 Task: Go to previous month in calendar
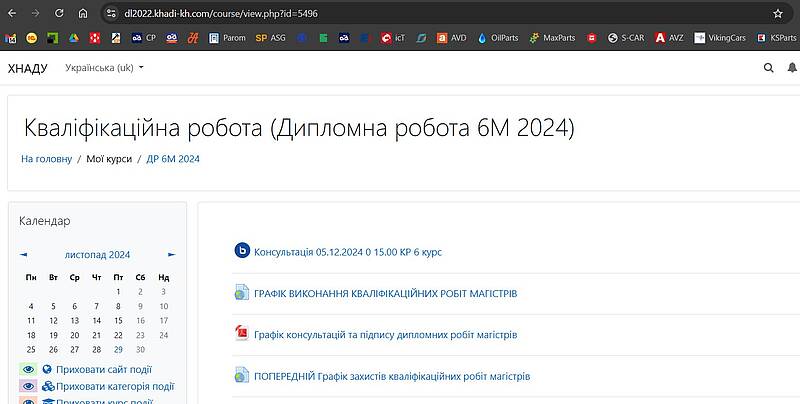pyautogui.click(x=24, y=255)
